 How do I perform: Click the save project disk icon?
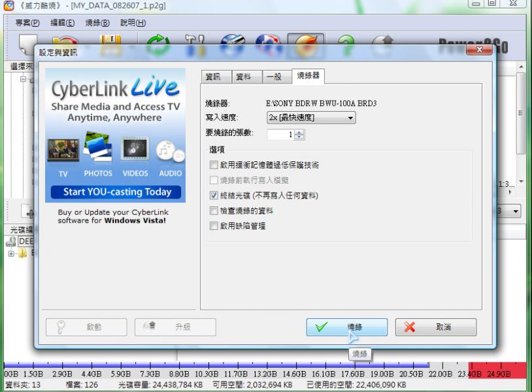pos(110,42)
